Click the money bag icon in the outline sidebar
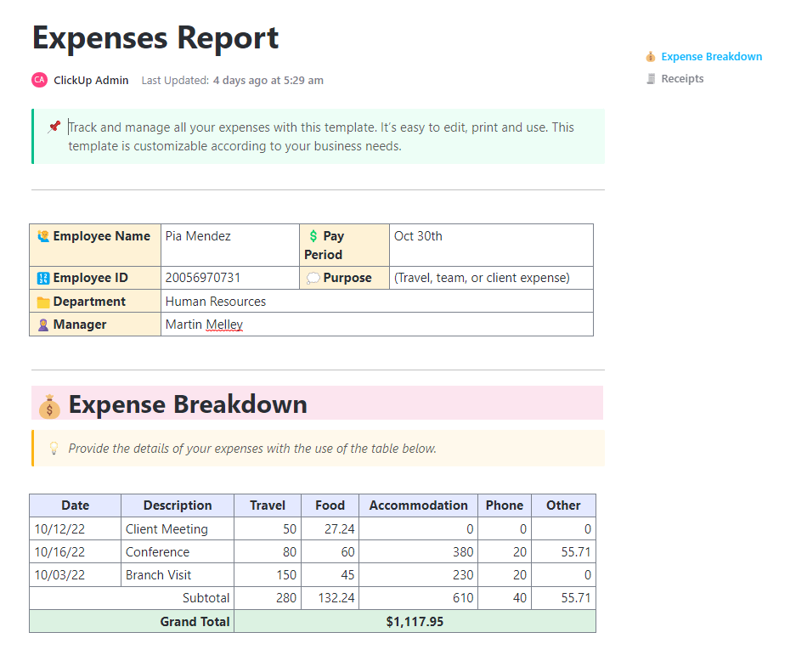 click(x=650, y=56)
